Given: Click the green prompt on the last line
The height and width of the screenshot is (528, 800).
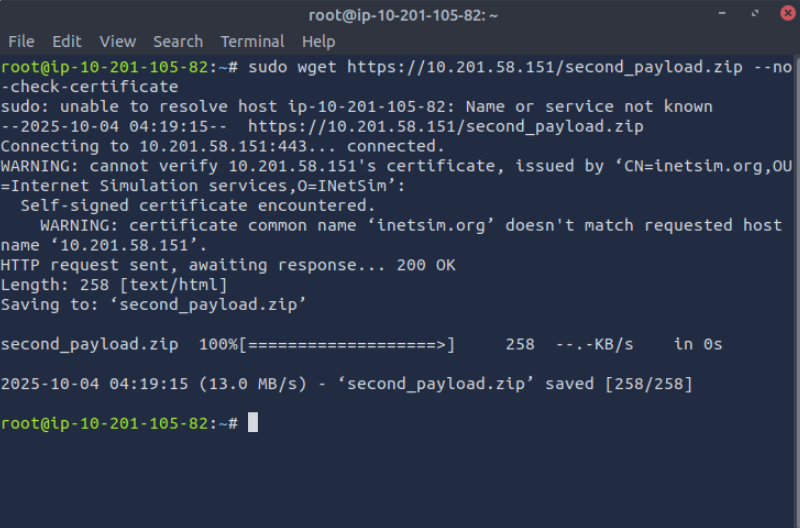Looking at the screenshot, I should coord(120,423).
